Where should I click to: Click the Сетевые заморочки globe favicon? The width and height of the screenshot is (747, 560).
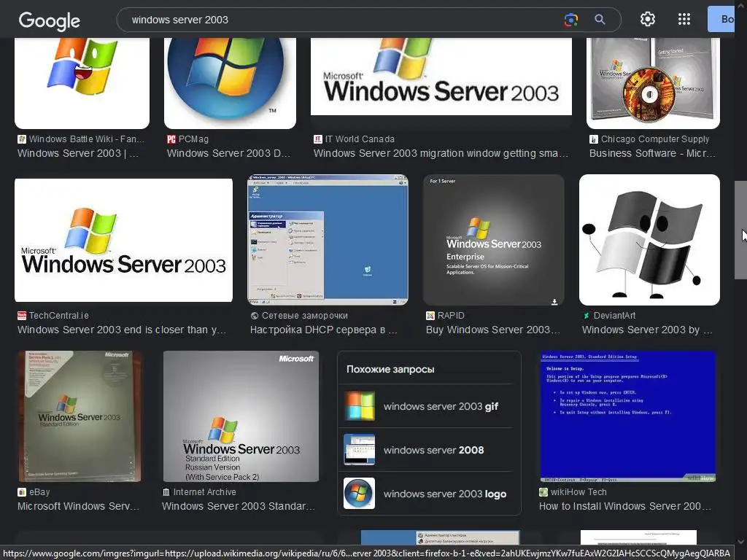click(255, 315)
